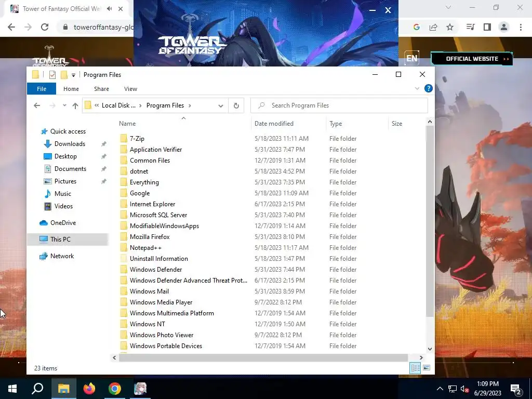Open the View ribbon tab
532x399 pixels.
[x=130, y=89]
